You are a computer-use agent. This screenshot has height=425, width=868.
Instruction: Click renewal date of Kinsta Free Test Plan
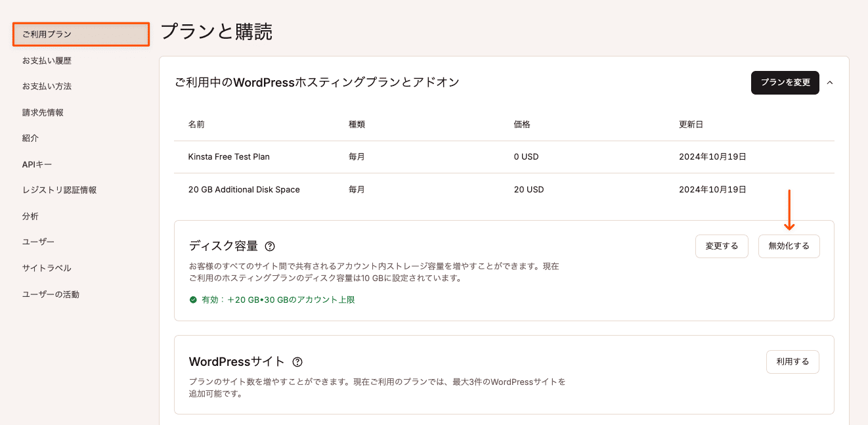(713, 157)
